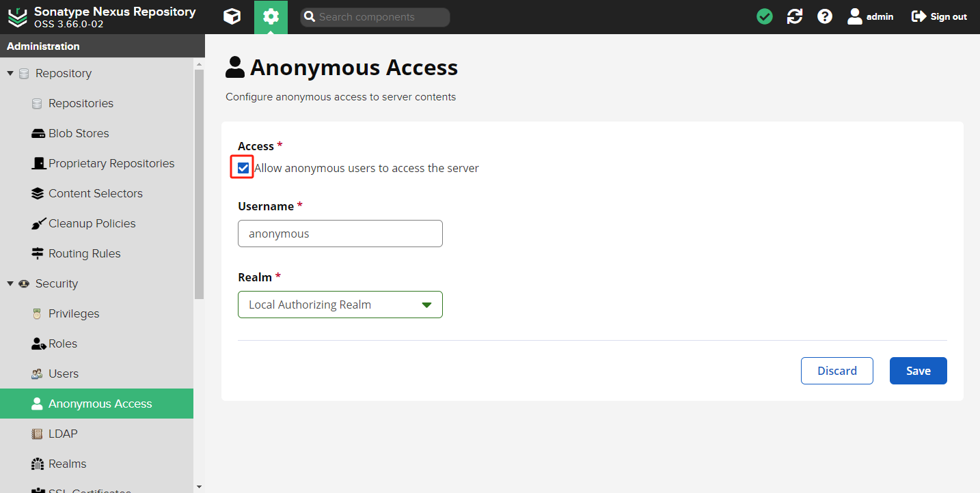Screen dimensions: 980x493
Task: Go to Cleanup Policies
Action: click(x=92, y=223)
